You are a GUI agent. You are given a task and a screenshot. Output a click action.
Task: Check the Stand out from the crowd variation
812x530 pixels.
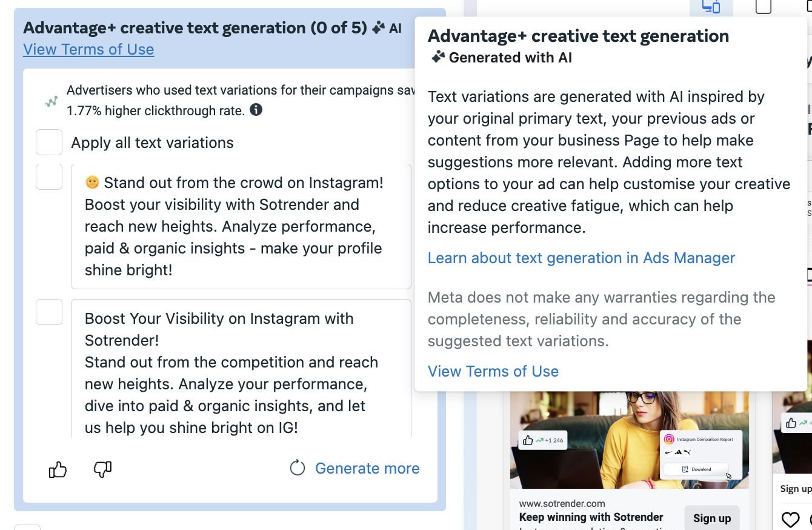pos(49,177)
